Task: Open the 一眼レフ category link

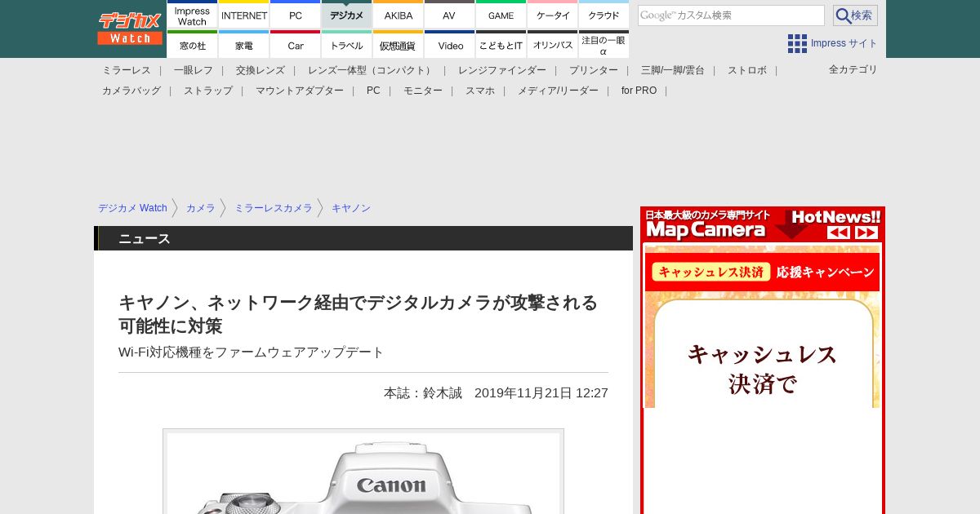Action: point(194,70)
